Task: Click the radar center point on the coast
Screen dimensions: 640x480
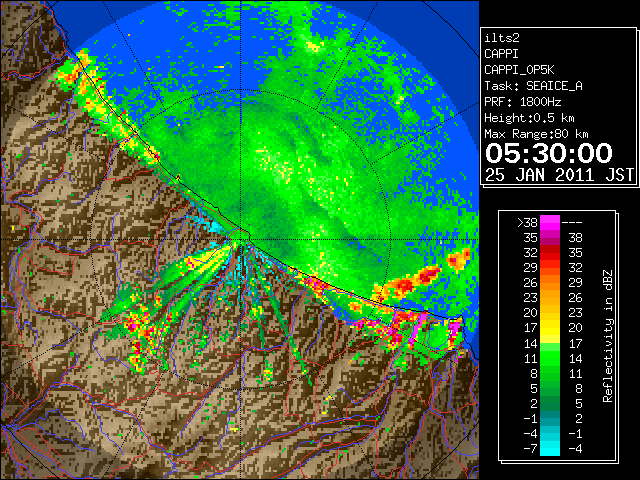Action: [x=241, y=240]
